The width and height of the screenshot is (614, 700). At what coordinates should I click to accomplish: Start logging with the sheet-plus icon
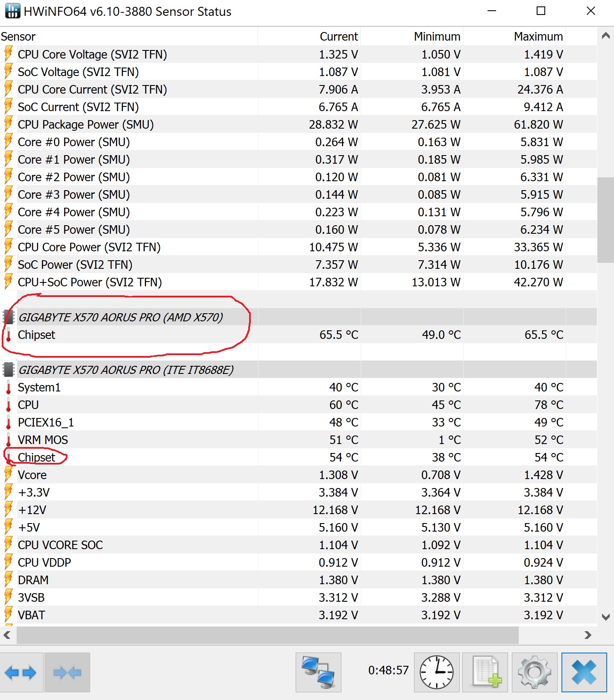click(x=485, y=673)
